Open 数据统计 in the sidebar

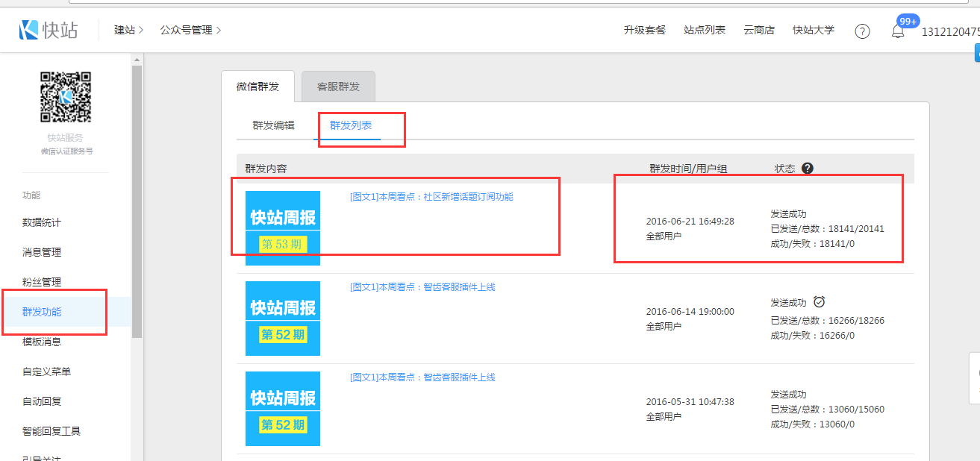(x=42, y=222)
